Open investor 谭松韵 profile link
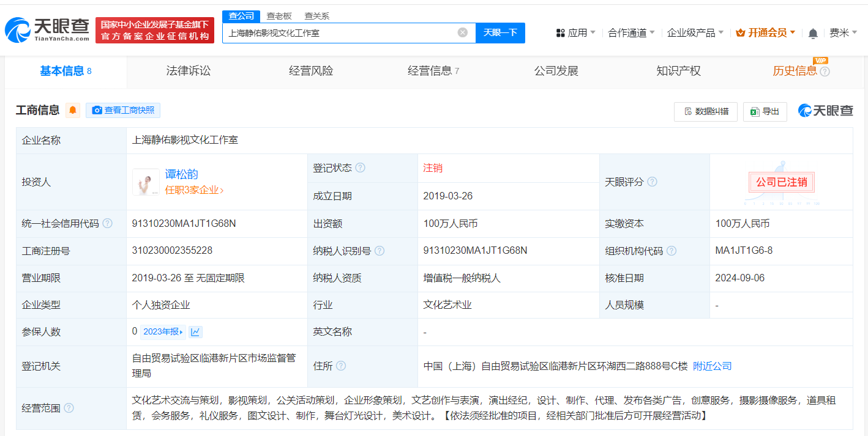Viewport: 868px width, 436px height. pos(182,174)
